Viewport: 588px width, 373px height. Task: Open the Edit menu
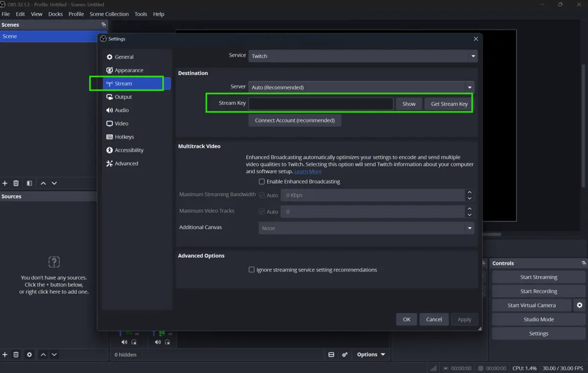(20, 14)
